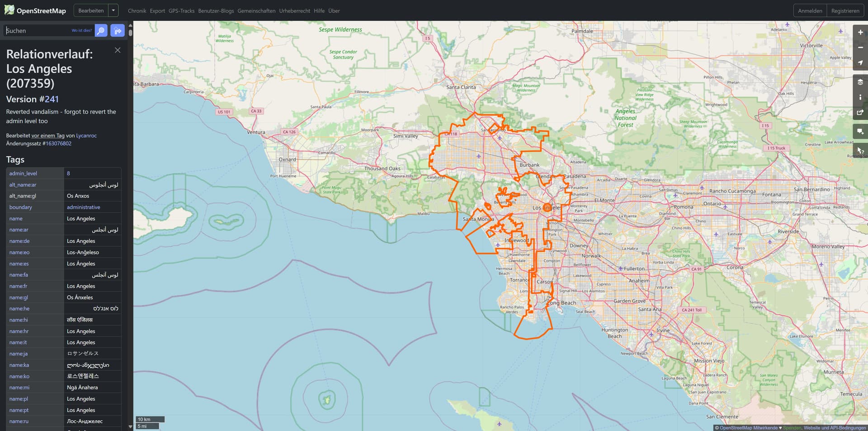Click the magnifier search button
This screenshot has height=431, width=868.
101,30
